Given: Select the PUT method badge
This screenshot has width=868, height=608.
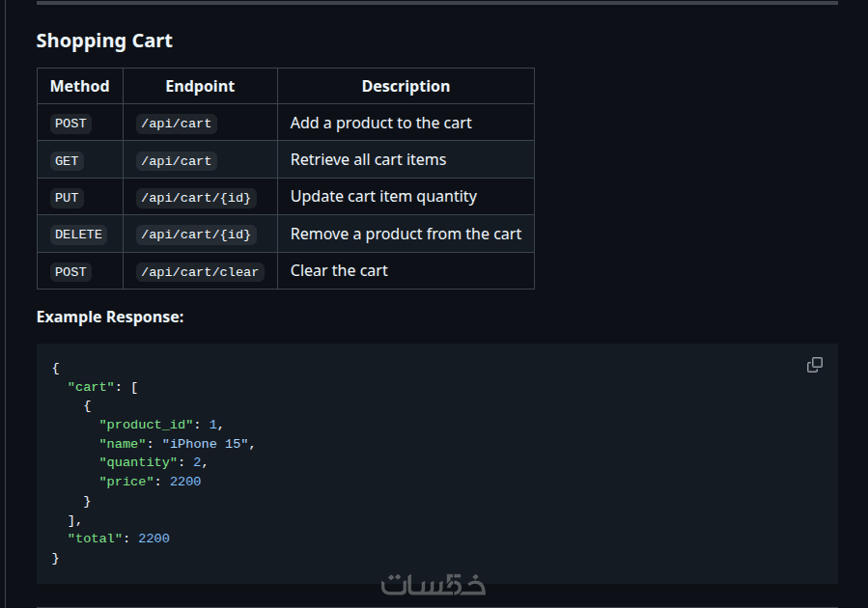Looking at the screenshot, I should pyautogui.click(x=67, y=197).
